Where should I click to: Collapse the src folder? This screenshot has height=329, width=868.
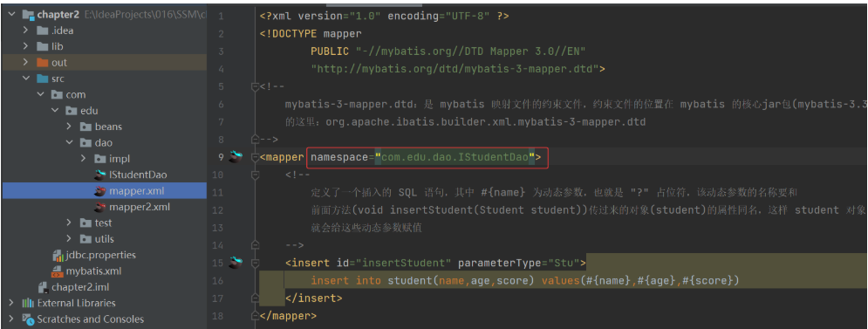coord(26,79)
